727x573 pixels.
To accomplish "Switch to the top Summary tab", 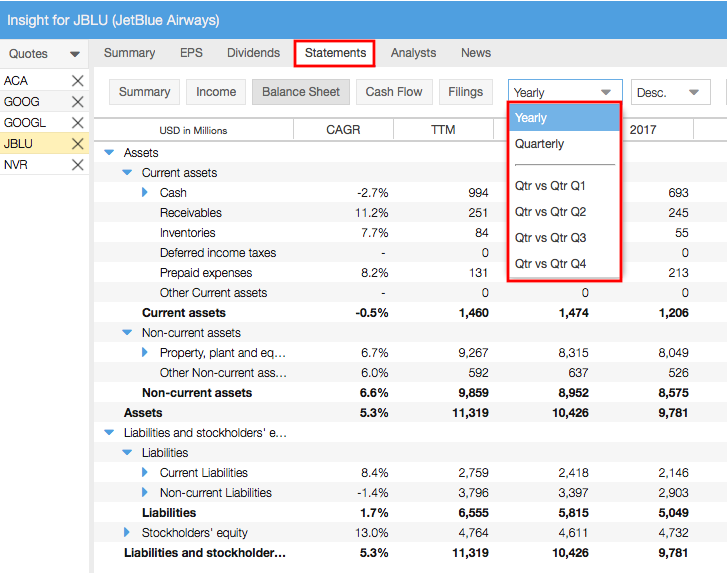I will pos(129,53).
